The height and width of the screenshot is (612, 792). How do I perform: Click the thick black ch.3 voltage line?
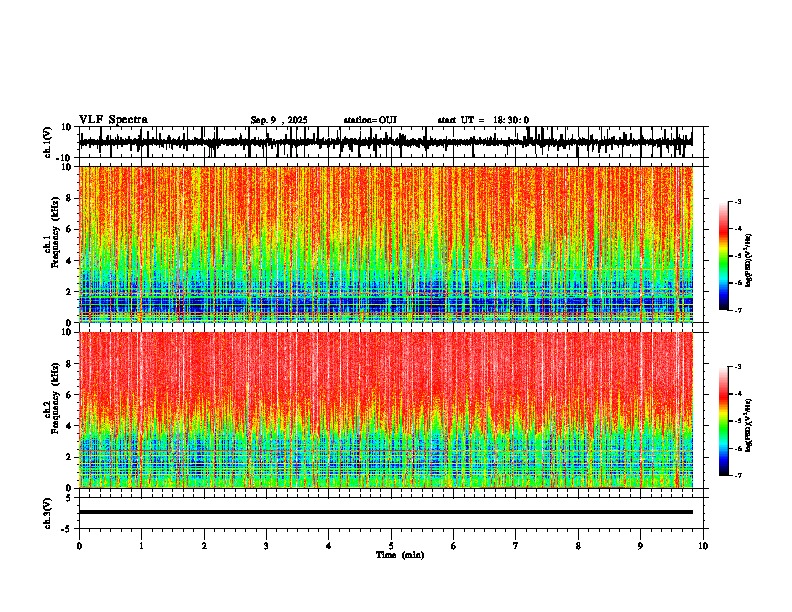[386, 512]
